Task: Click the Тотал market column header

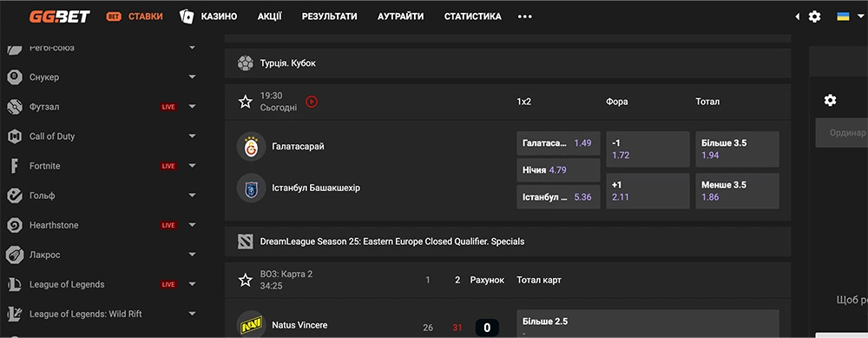Action: (x=707, y=102)
